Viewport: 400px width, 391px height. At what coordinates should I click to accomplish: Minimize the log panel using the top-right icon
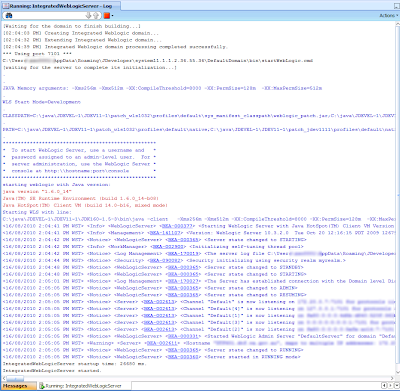click(x=397, y=6)
